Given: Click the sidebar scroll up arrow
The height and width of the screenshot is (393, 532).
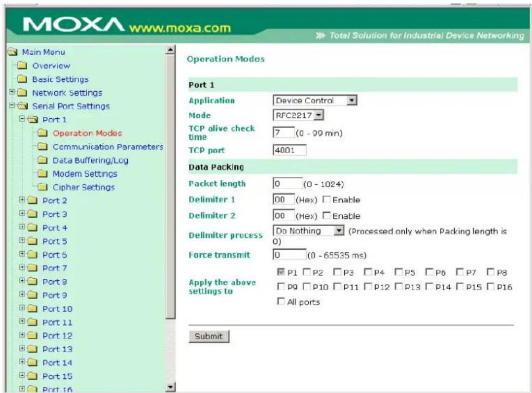Looking at the screenshot, I should click(171, 50).
